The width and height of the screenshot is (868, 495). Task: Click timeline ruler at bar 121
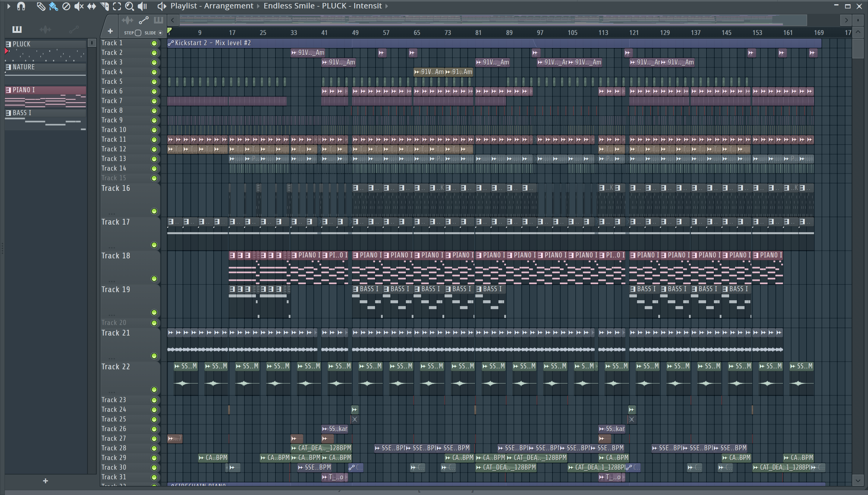click(634, 33)
